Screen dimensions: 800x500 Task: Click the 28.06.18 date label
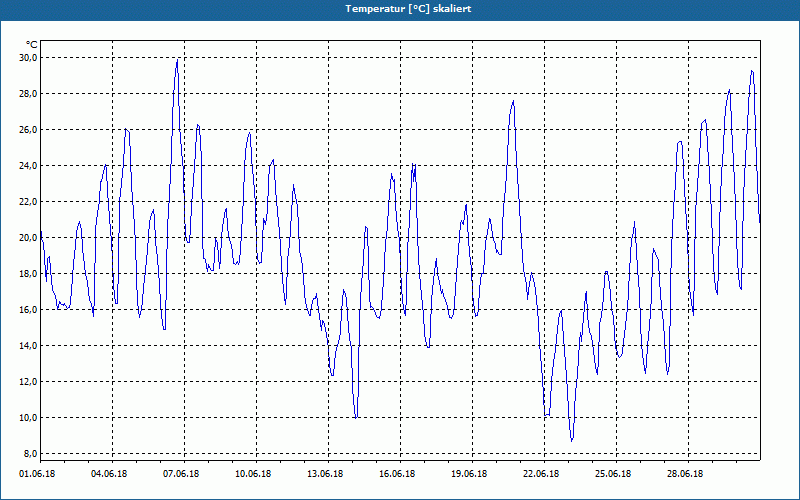coord(685,474)
